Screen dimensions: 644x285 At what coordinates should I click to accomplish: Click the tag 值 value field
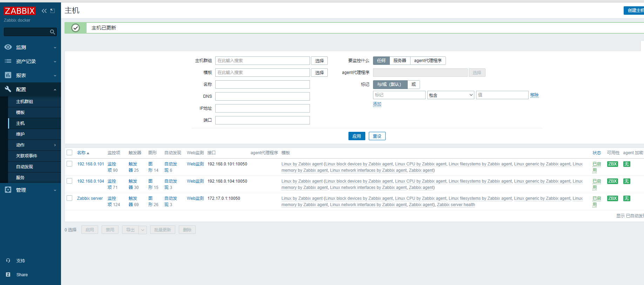point(502,95)
